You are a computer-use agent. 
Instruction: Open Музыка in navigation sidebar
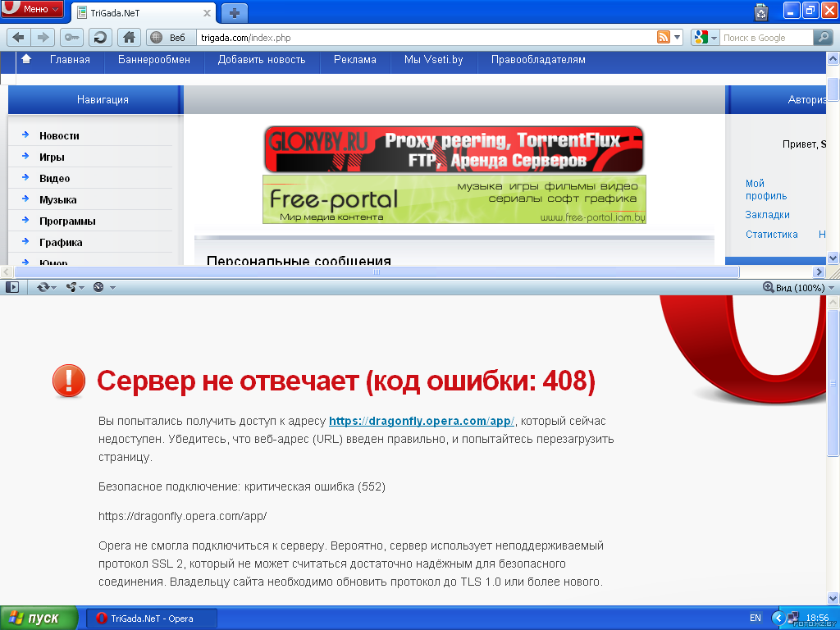(x=58, y=200)
